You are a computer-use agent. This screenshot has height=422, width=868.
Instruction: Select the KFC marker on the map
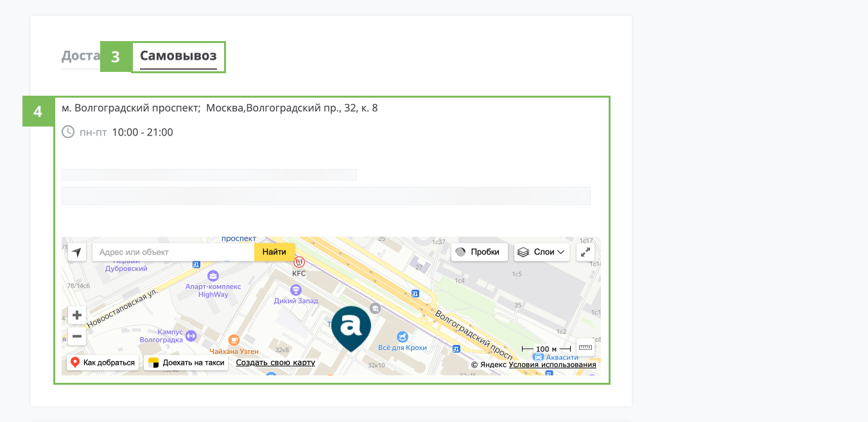click(299, 262)
